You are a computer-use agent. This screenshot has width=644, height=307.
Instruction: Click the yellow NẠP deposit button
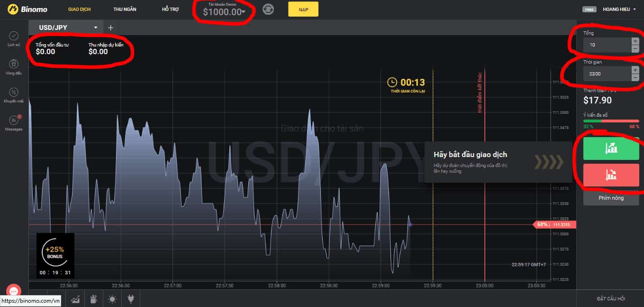pos(303,9)
